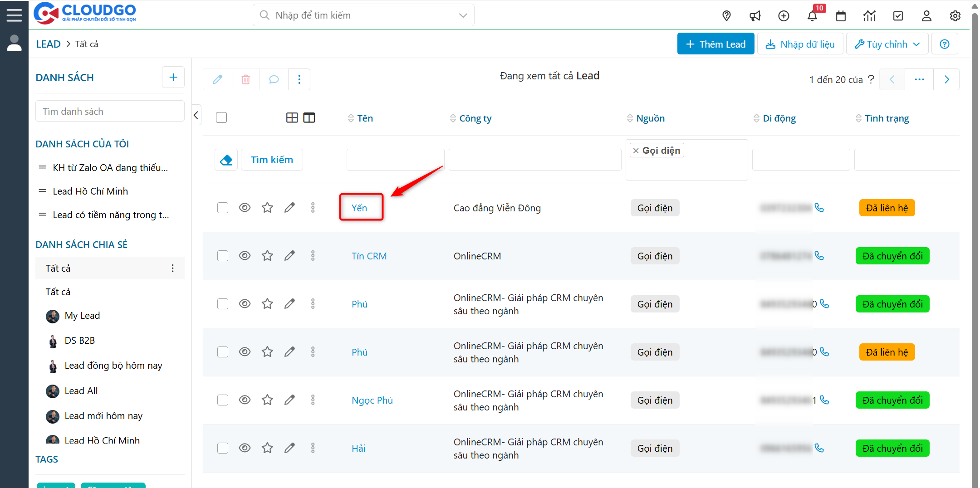This screenshot has height=488, width=980.
Task: Click the Nhập dữ liệu button
Action: pyautogui.click(x=800, y=44)
